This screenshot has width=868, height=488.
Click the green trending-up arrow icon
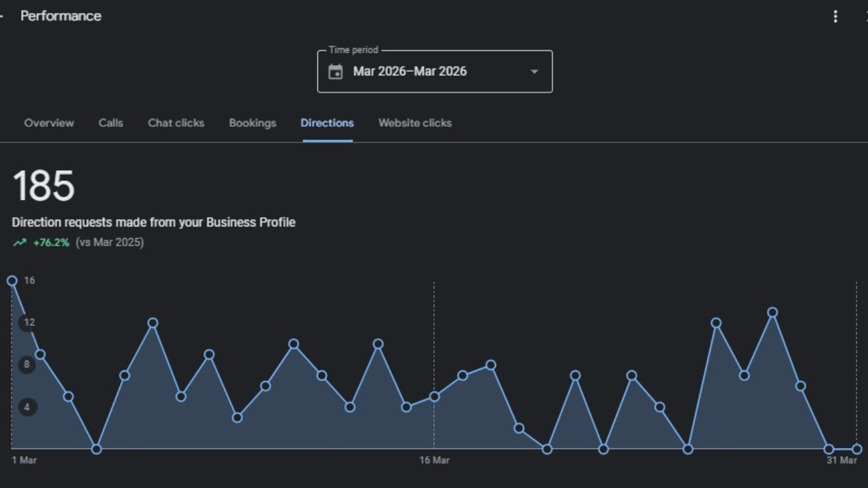tap(20, 243)
